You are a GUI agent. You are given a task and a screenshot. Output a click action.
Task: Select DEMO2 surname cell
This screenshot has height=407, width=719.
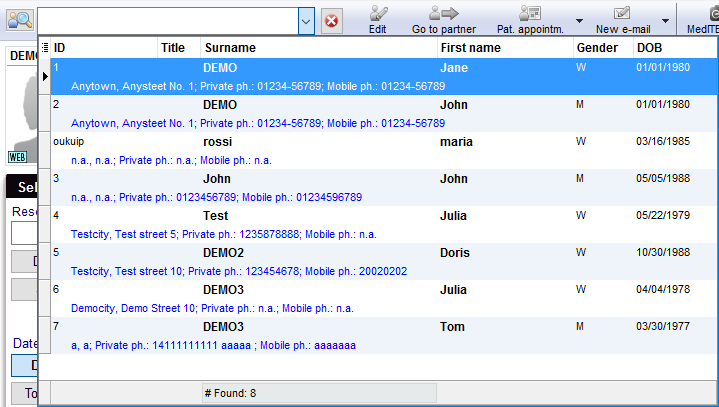tap(223, 253)
